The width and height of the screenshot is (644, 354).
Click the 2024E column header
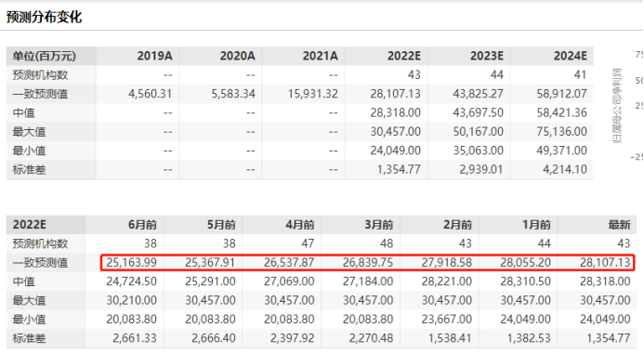pyautogui.click(x=570, y=56)
